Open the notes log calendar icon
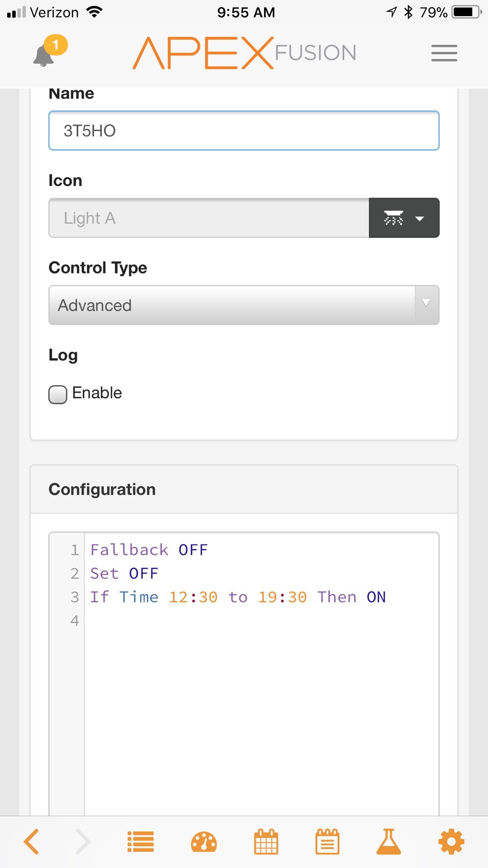488x868 pixels. 327,841
